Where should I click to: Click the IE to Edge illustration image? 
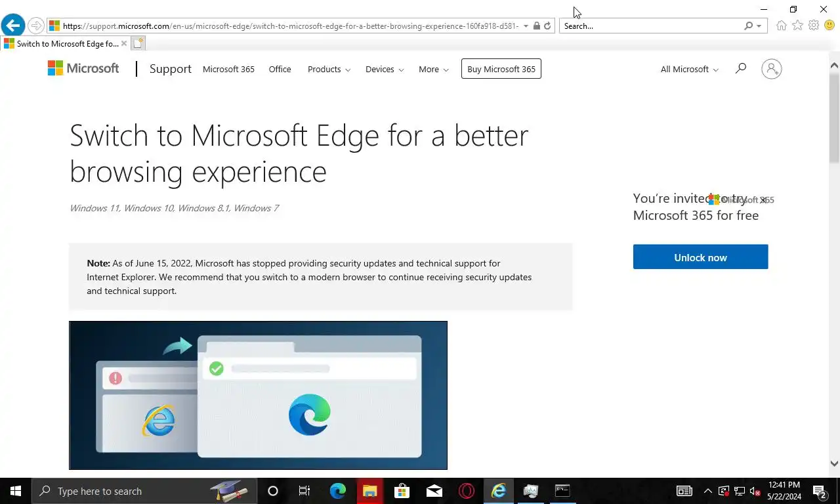(x=258, y=395)
